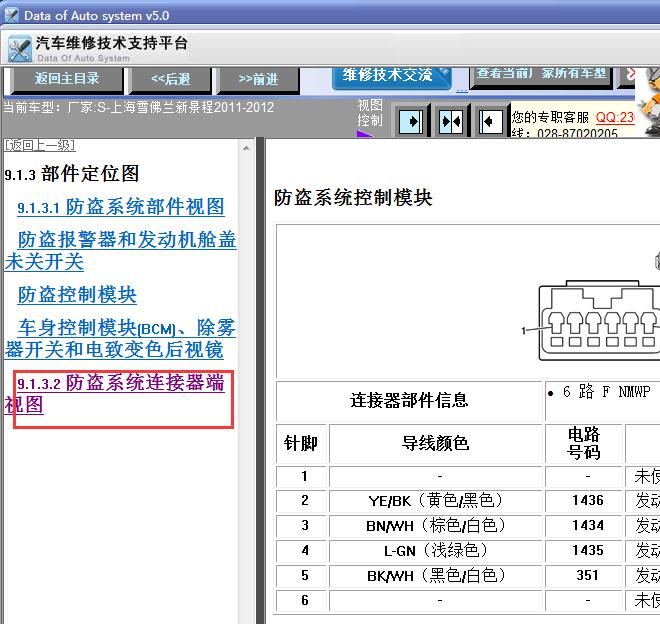Click the 6 路 F NMWP text
Image resolution: width=660 pixels, height=624 pixels.
point(606,392)
